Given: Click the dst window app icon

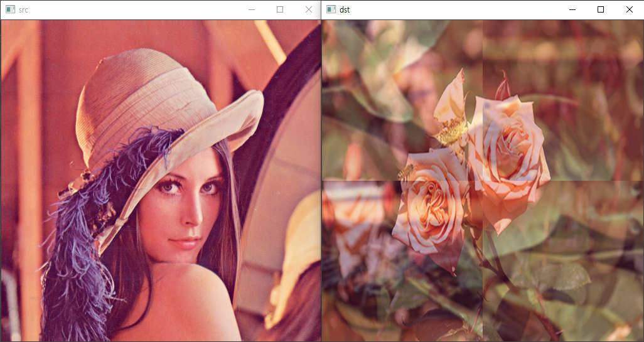Looking at the screenshot, I should coord(331,9).
